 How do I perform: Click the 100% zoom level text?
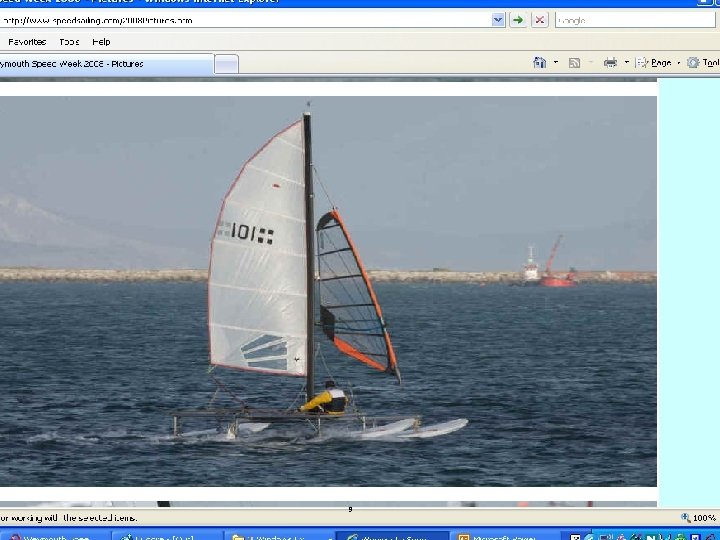click(x=706, y=518)
